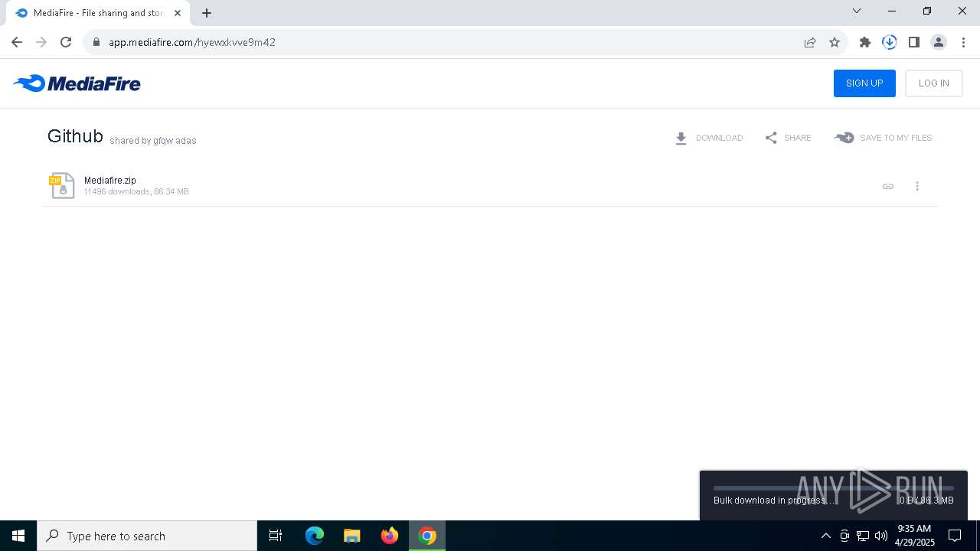
Task: Open Chrome three-dot menu
Action: tap(963, 42)
